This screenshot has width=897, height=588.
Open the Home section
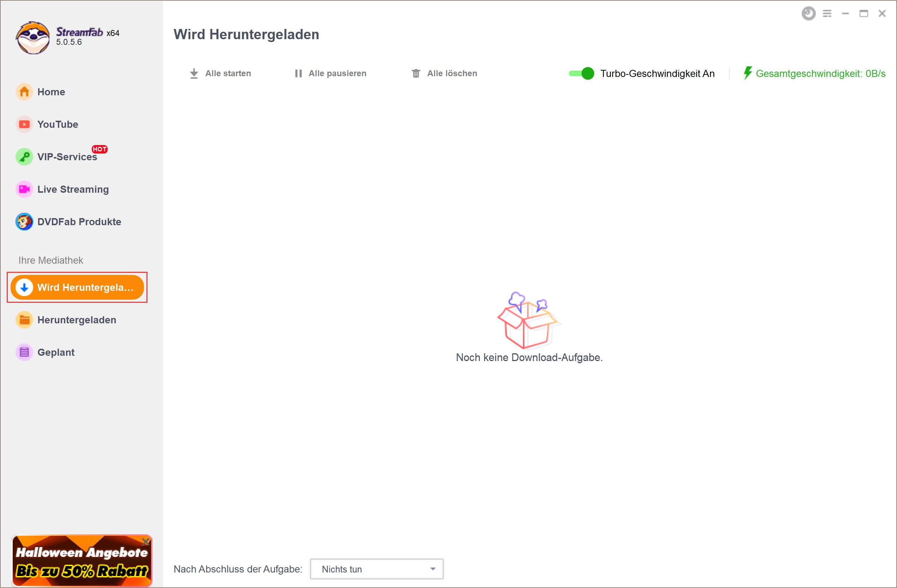(x=52, y=92)
